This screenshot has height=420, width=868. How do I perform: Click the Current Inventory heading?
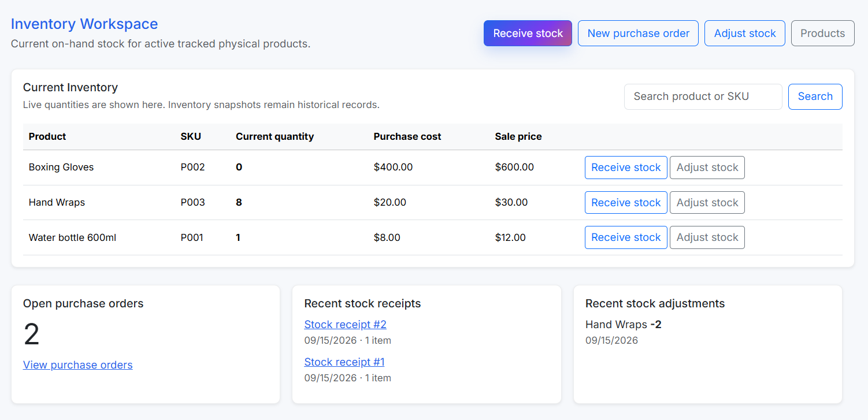(71, 88)
